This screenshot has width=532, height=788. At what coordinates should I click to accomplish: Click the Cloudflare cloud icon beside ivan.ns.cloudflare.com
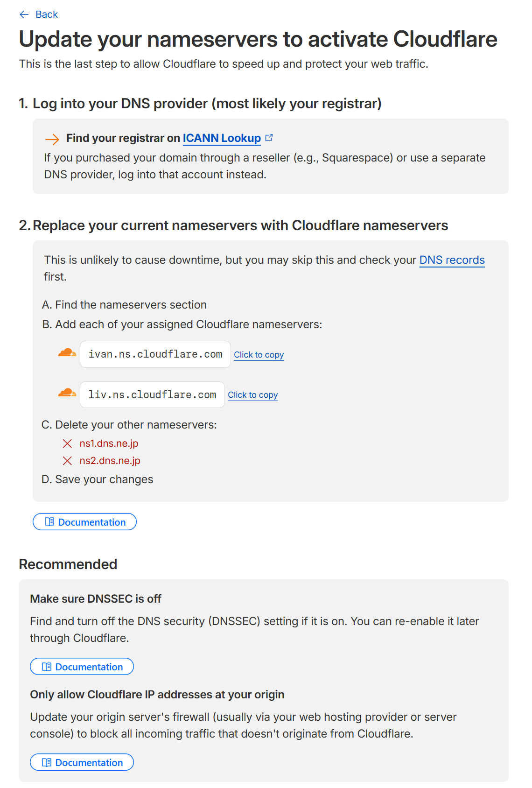click(x=66, y=353)
